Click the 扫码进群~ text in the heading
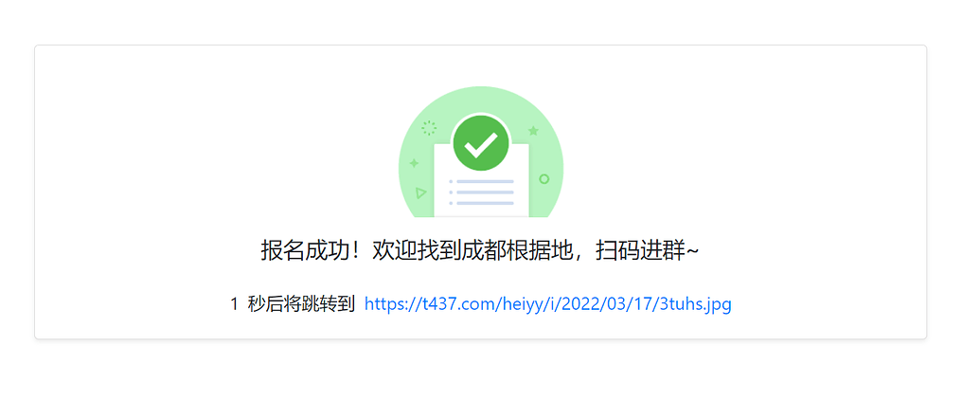Screen dimensions: 980x419 648,251
